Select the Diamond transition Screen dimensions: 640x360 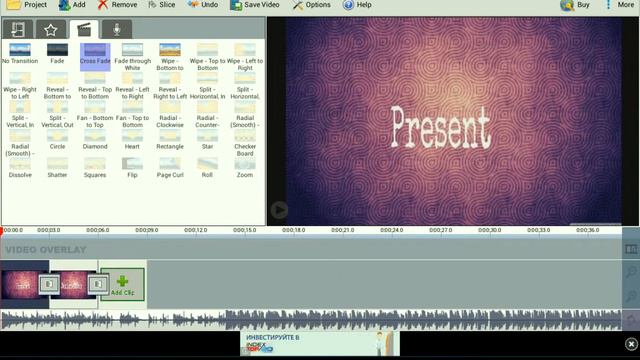[x=95, y=140]
